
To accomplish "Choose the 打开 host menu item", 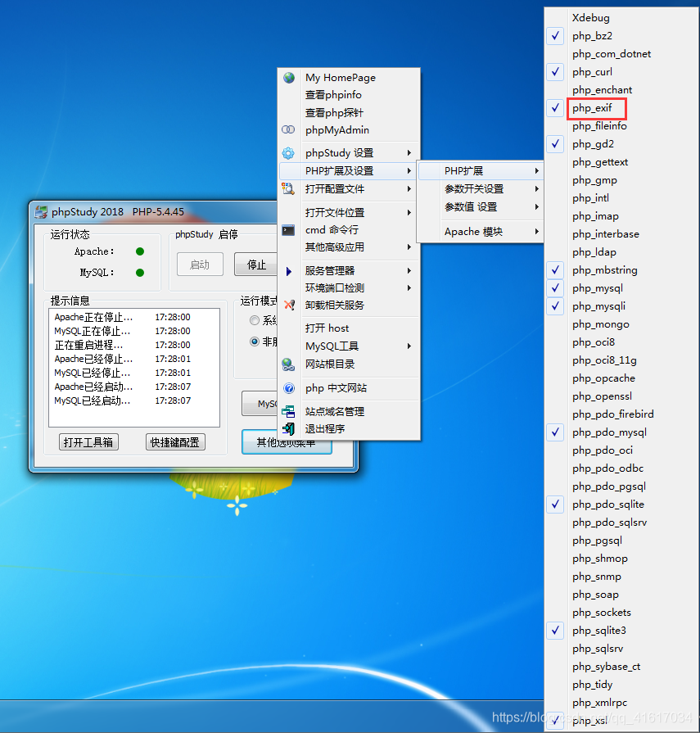I will click(x=349, y=328).
